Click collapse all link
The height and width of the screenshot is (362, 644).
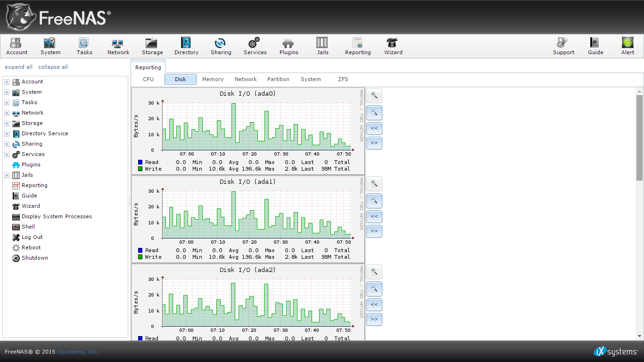pyautogui.click(x=53, y=67)
